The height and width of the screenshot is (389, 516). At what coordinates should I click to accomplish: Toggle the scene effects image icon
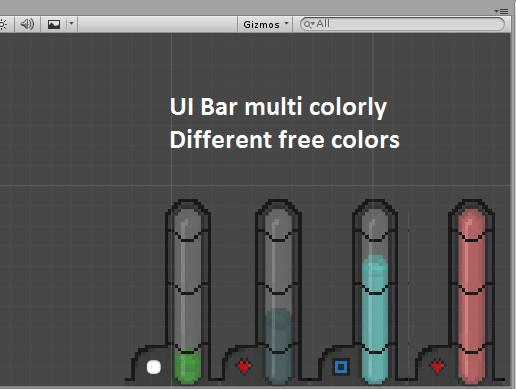point(54,24)
